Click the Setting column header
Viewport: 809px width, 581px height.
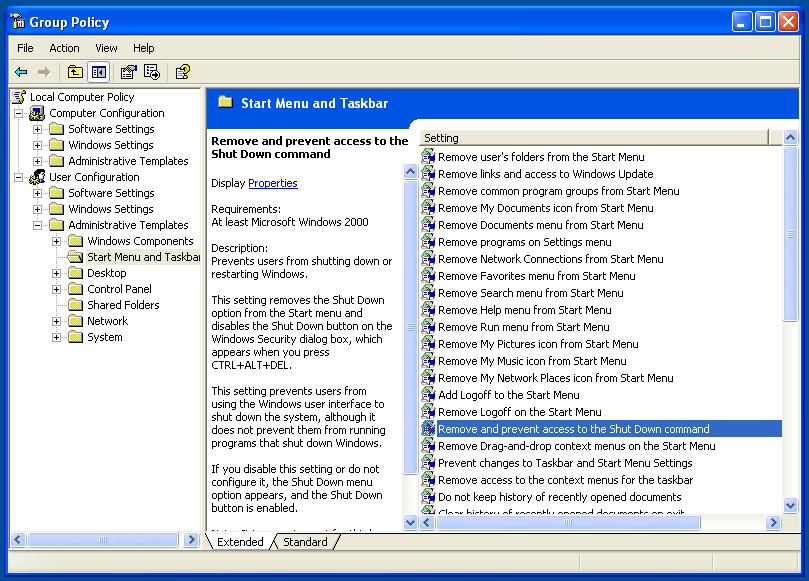594,138
